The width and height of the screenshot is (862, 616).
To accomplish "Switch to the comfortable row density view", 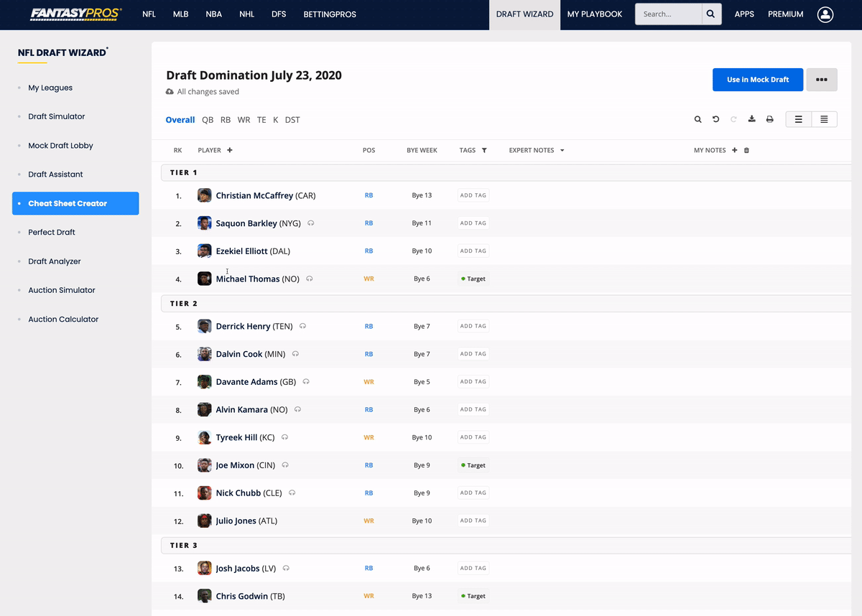I will click(798, 119).
